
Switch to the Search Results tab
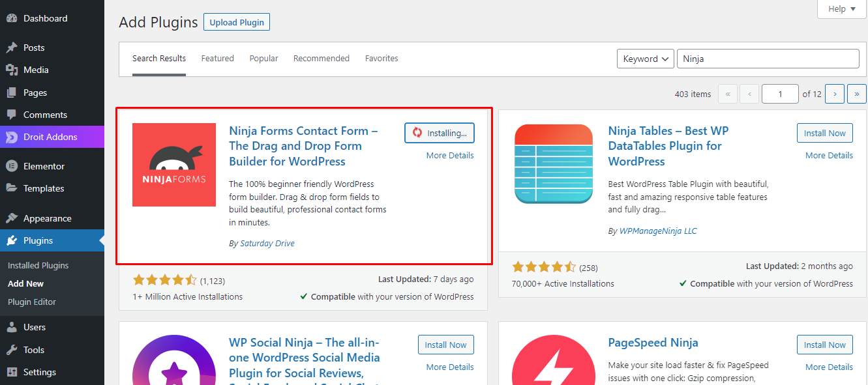point(159,59)
